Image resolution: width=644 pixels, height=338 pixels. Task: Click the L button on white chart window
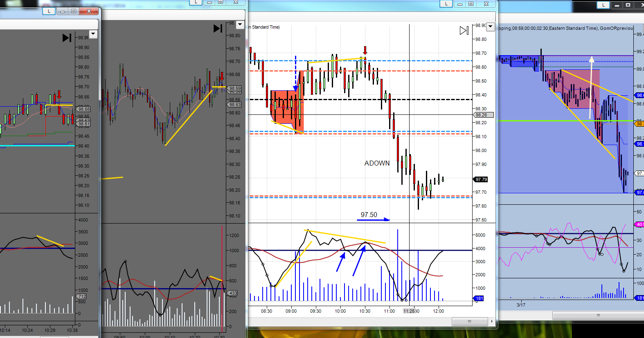point(446,4)
